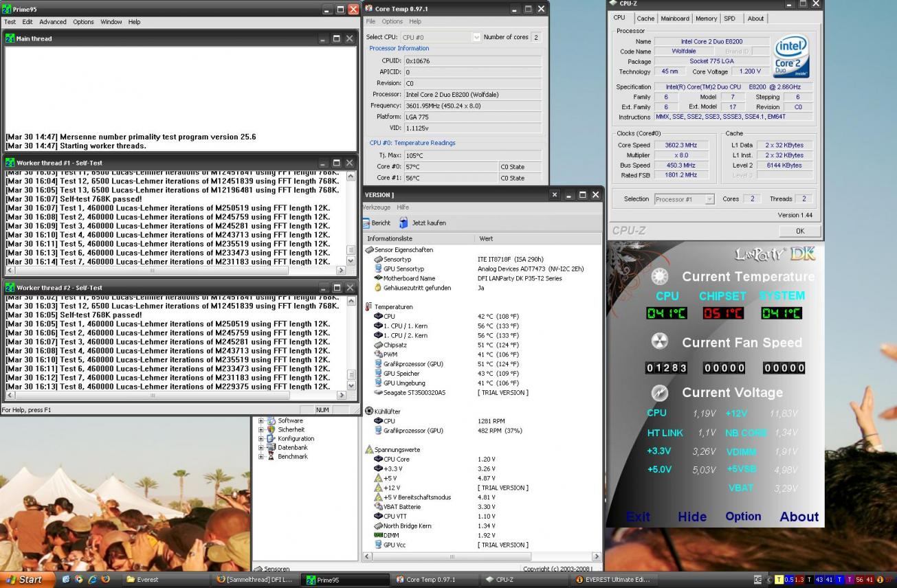Click Hide in the LANParty DK panel

point(691,517)
